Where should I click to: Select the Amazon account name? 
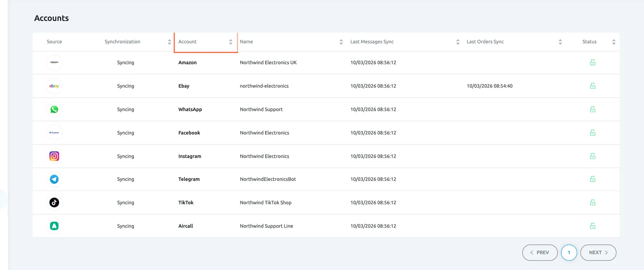(x=187, y=63)
